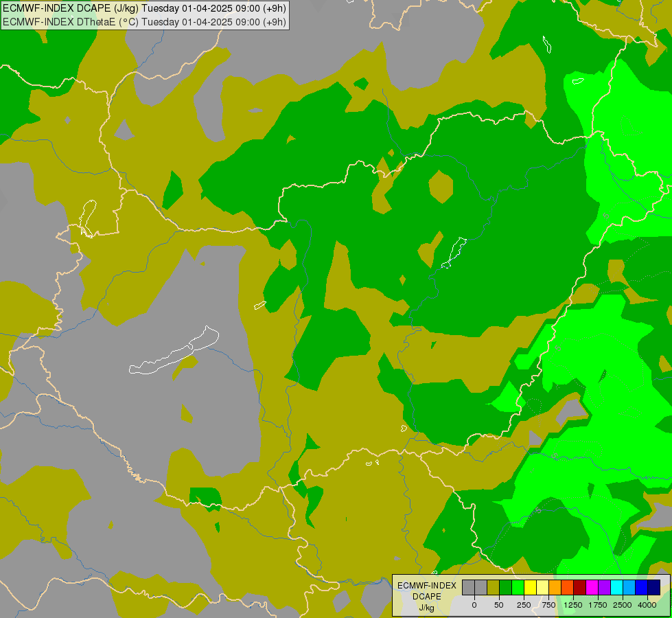The height and width of the screenshot is (618, 672).
Task: Select the dark green legend swatch
Action: pyautogui.click(x=506, y=587)
